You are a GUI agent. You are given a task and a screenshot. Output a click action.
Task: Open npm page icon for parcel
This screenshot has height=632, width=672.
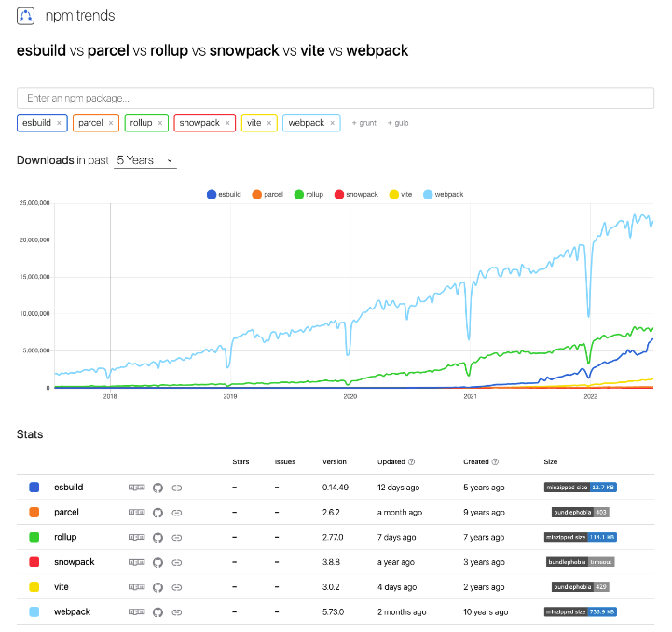coord(137,513)
